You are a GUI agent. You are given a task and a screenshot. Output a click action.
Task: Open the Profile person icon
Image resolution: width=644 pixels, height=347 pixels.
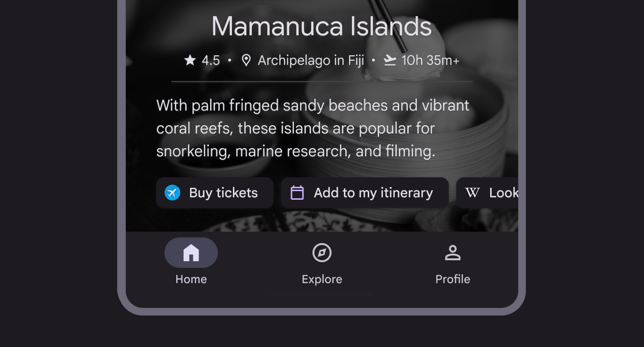pos(453,253)
